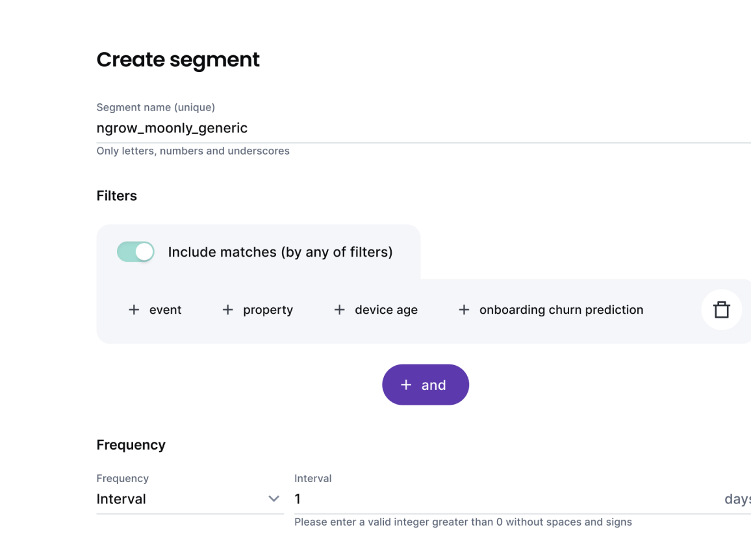Screen dimensions: 751x560
Task: Click the plus icon beside onboarding churn prediction
Action: click(x=464, y=310)
